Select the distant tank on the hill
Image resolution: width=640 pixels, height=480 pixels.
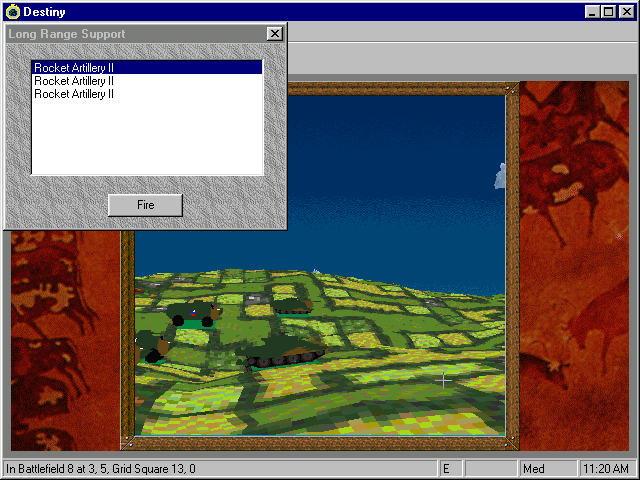click(292, 307)
